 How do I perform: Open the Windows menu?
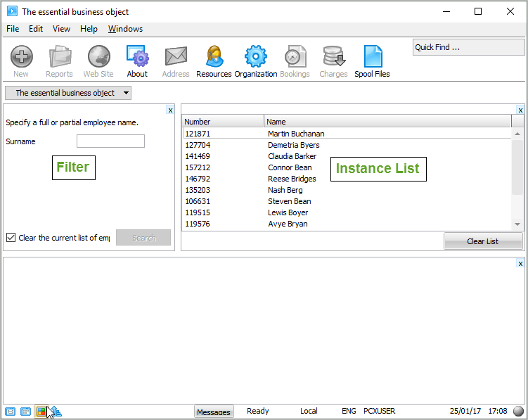[x=125, y=29]
